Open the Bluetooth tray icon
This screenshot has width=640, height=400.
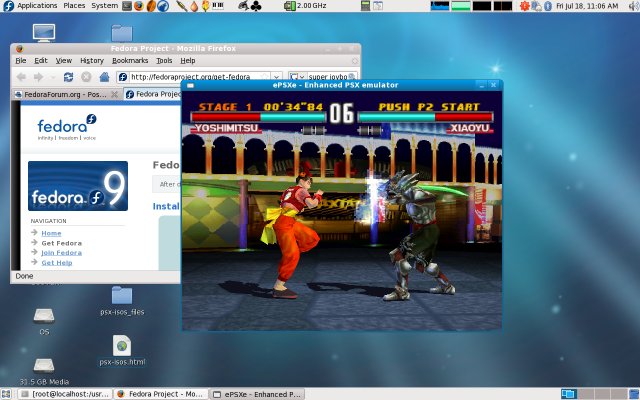(x=548, y=6)
